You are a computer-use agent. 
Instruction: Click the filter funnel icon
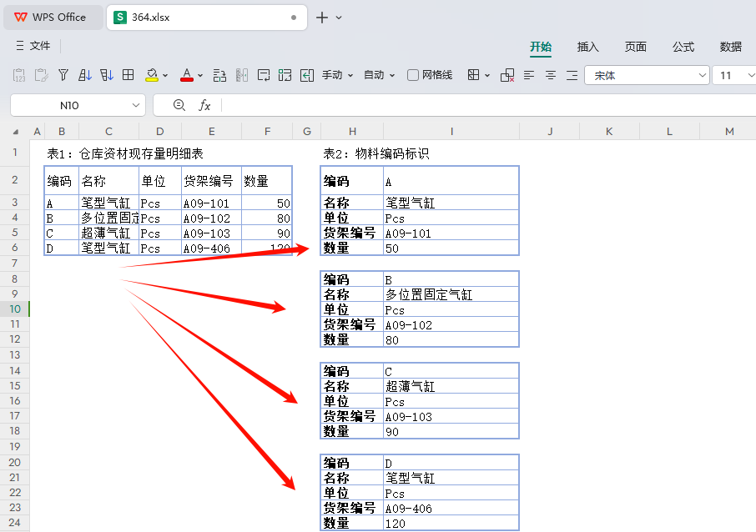63,75
